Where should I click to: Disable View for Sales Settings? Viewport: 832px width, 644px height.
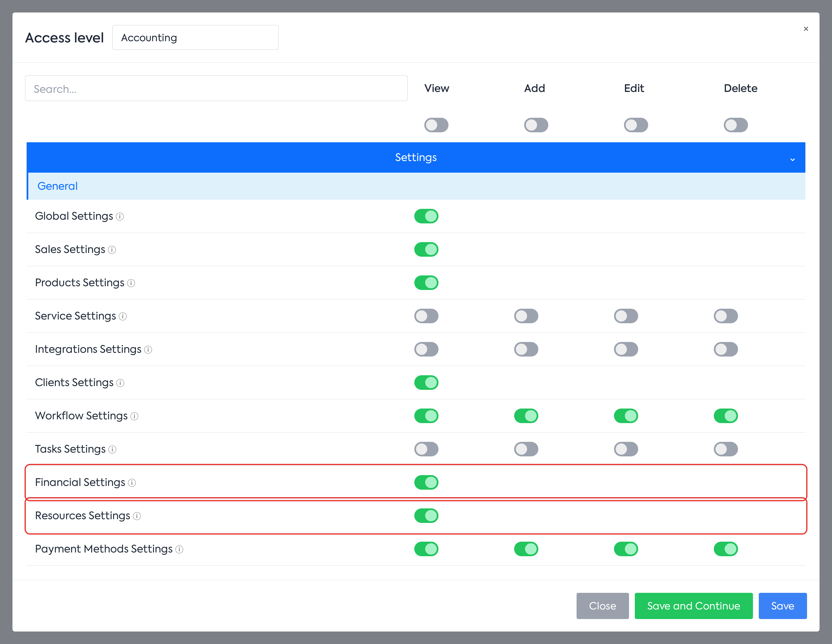426,250
